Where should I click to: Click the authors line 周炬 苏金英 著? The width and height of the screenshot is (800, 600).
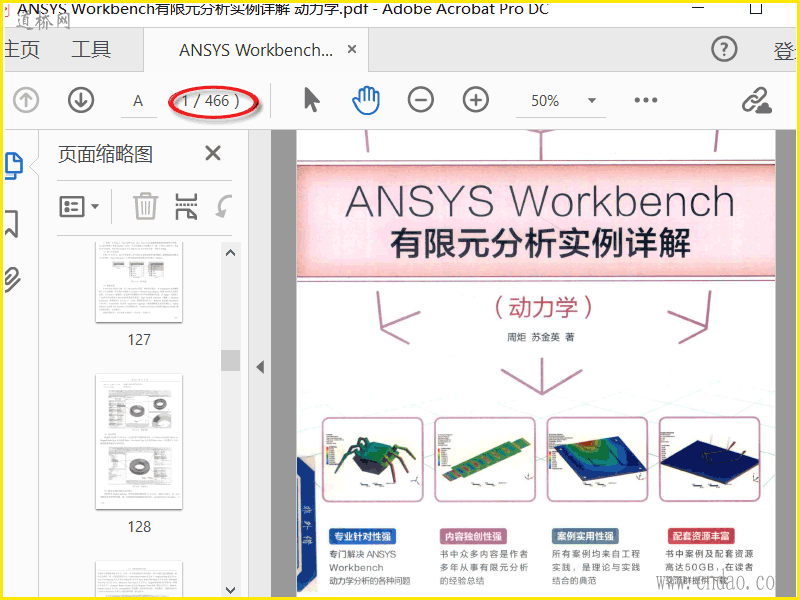541,337
